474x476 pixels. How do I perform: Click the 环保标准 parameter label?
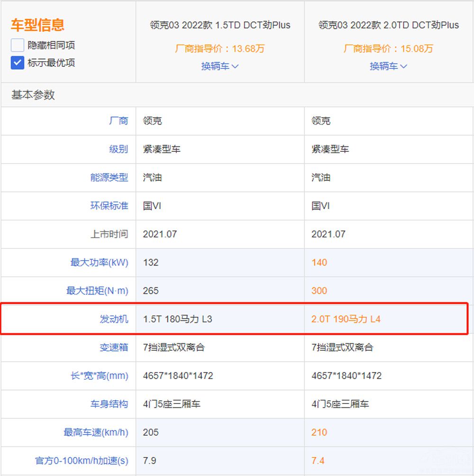[109, 206]
